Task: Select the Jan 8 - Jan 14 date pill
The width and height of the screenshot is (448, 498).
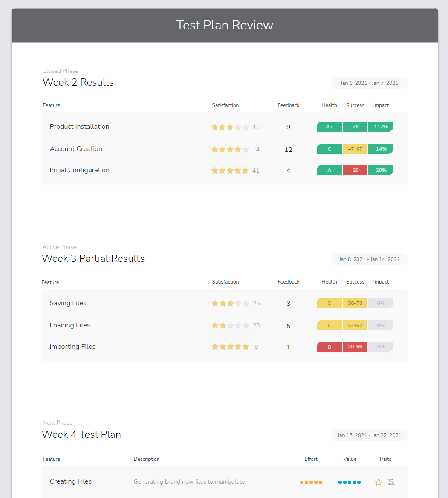Action: [x=369, y=259]
